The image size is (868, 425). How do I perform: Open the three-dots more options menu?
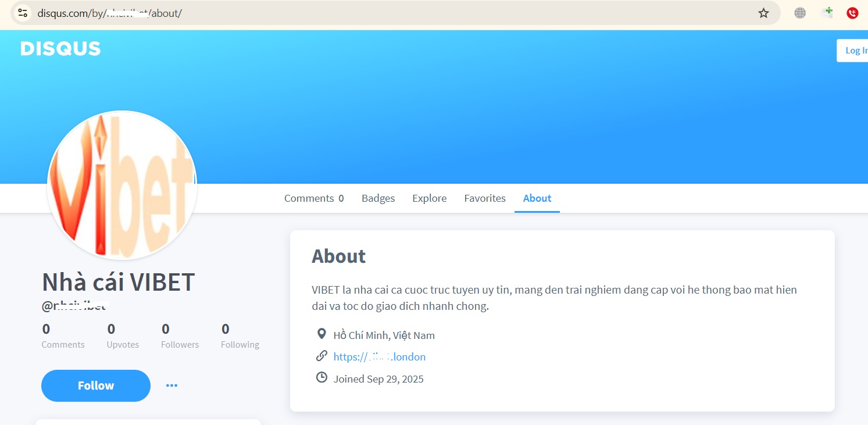click(x=172, y=385)
